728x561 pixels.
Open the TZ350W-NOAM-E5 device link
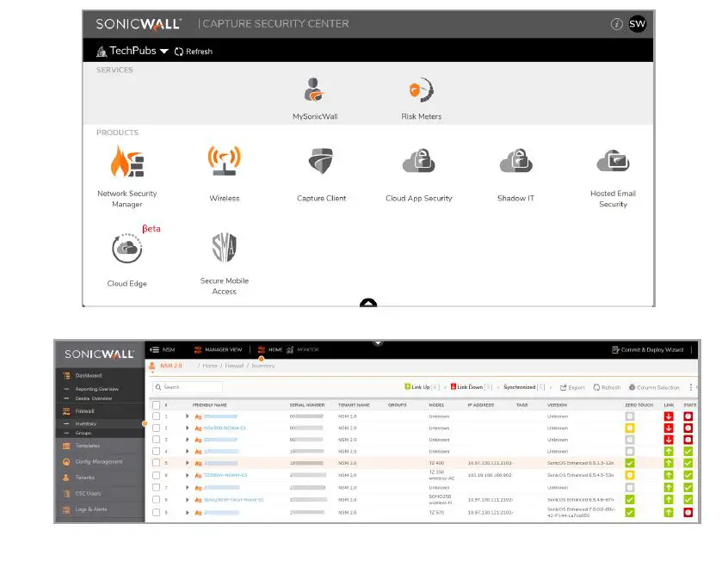225,475
